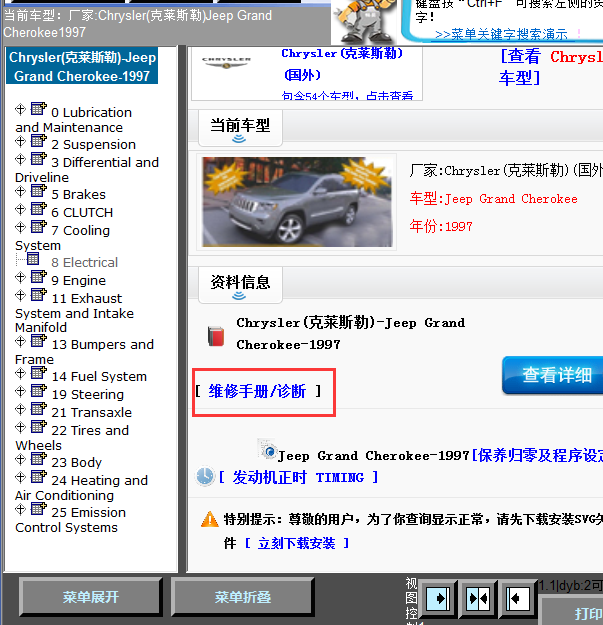
Task: Click the book icon beside 25 Emission
Action: [x=39, y=509]
